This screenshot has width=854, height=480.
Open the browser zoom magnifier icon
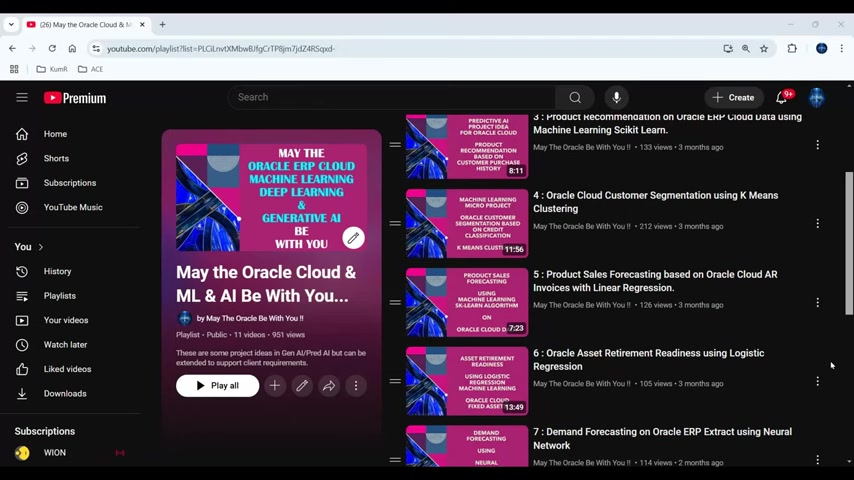coord(746,48)
